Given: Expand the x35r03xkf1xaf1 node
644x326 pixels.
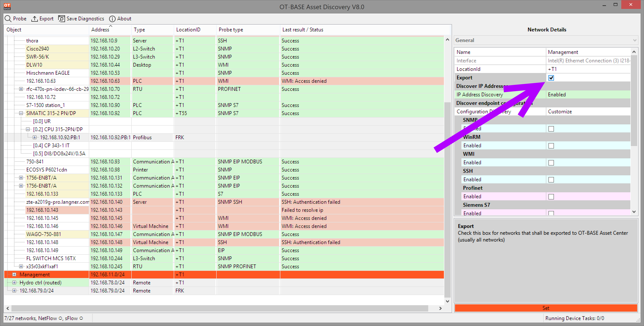Looking at the screenshot, I should pos(21,266).
